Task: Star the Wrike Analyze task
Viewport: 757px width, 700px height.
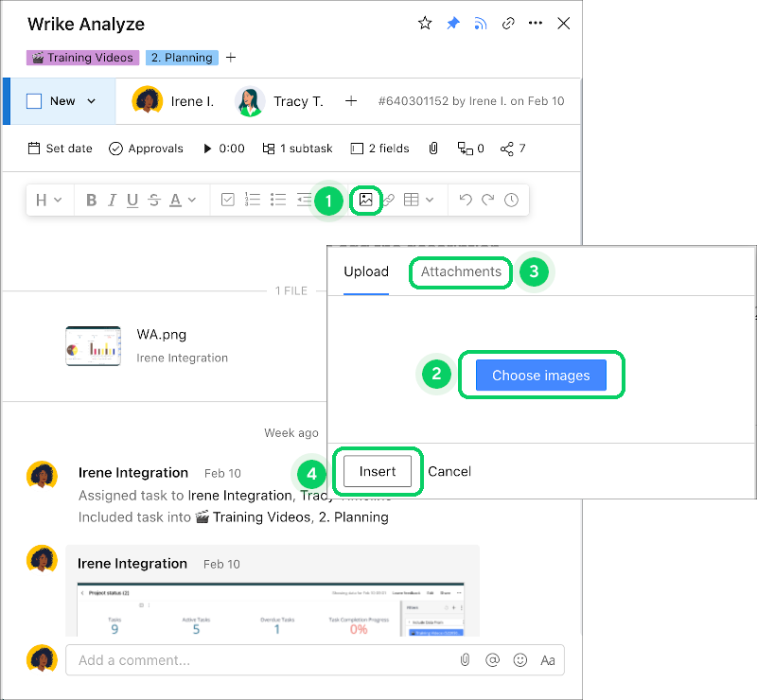Action: (425, 23)
